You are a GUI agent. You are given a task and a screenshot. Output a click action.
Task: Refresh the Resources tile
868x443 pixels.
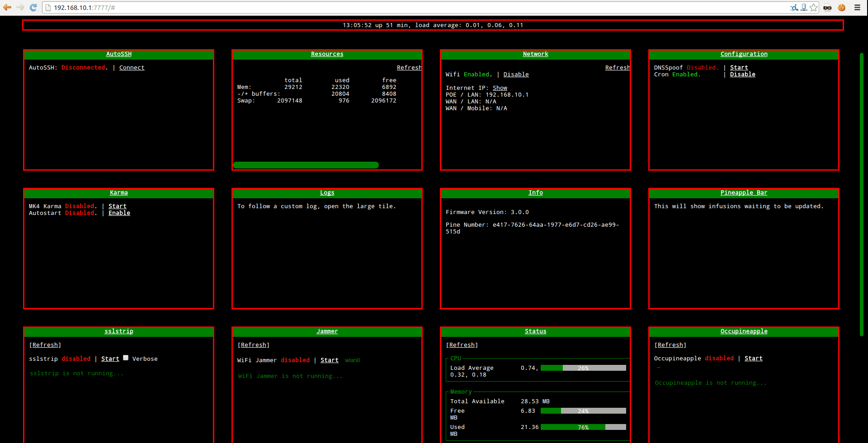pyautogui.click(x=409, y=68)
